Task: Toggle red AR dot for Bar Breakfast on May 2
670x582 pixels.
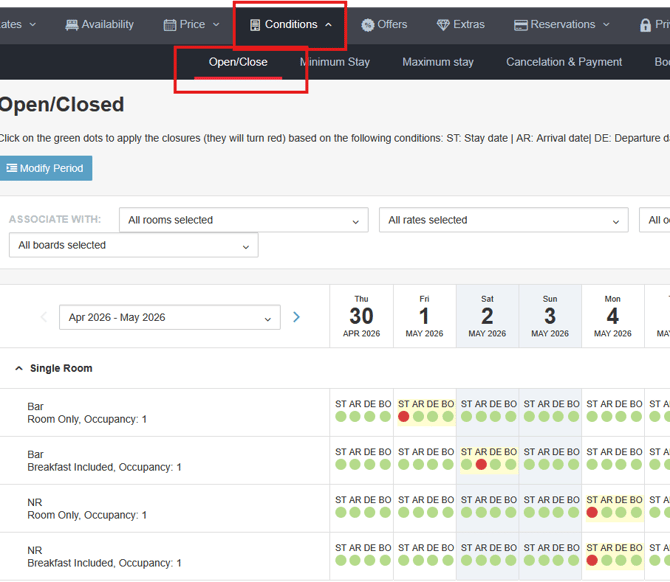Action: (481, 464)
